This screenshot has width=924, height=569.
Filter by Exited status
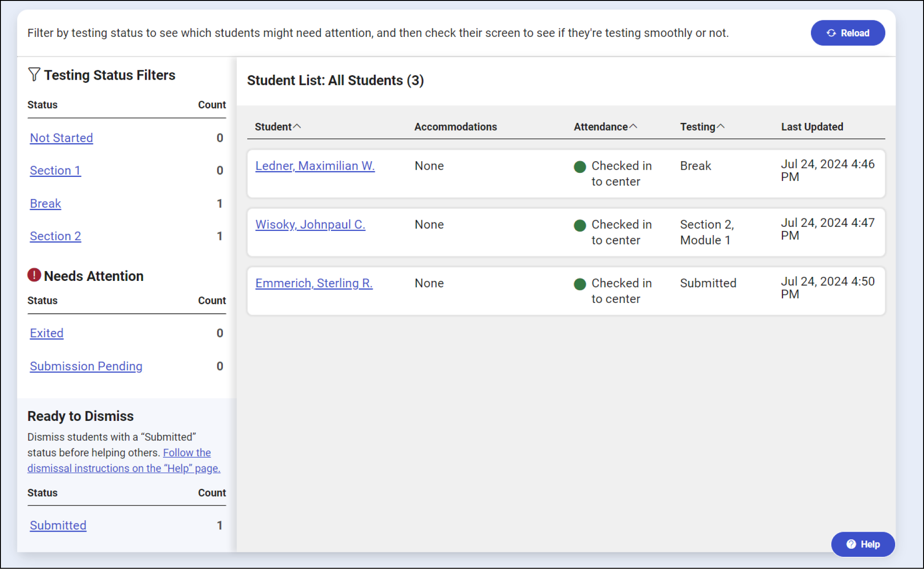47,333
